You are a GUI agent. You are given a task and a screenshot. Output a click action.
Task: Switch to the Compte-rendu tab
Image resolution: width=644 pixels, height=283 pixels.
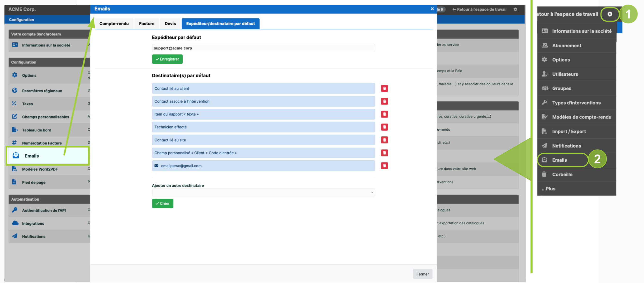pyautogui.click(x=114, y=24)
